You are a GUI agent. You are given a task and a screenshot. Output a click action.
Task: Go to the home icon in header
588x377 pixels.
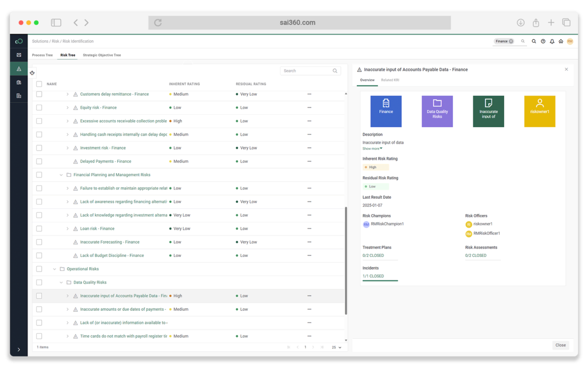561,42
